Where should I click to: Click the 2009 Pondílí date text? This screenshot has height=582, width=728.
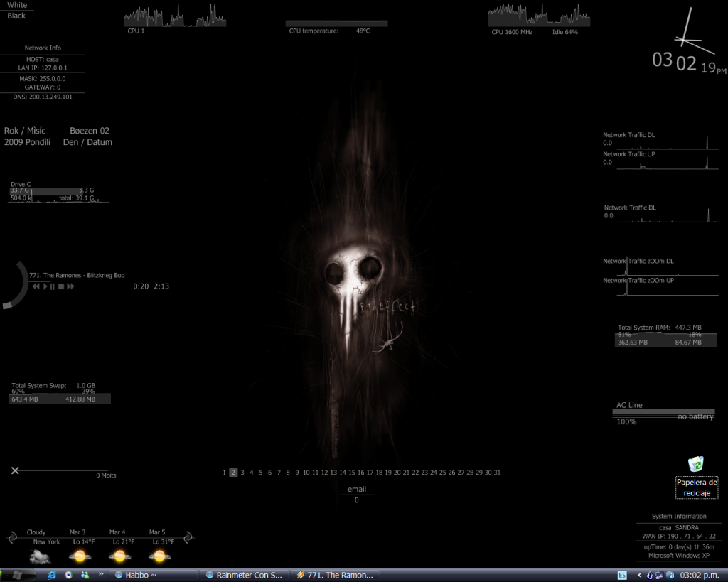[x=28, y=142]
